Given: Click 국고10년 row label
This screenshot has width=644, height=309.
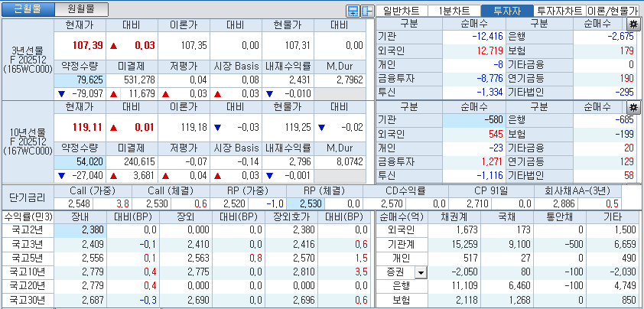Looking at the screenshot, I should click(x=28, y=272).
